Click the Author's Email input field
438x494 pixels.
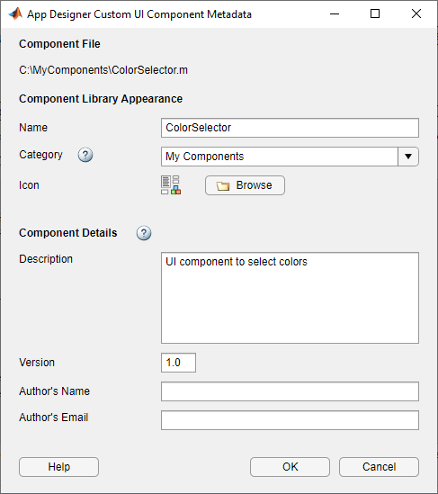tap(290, 420)
